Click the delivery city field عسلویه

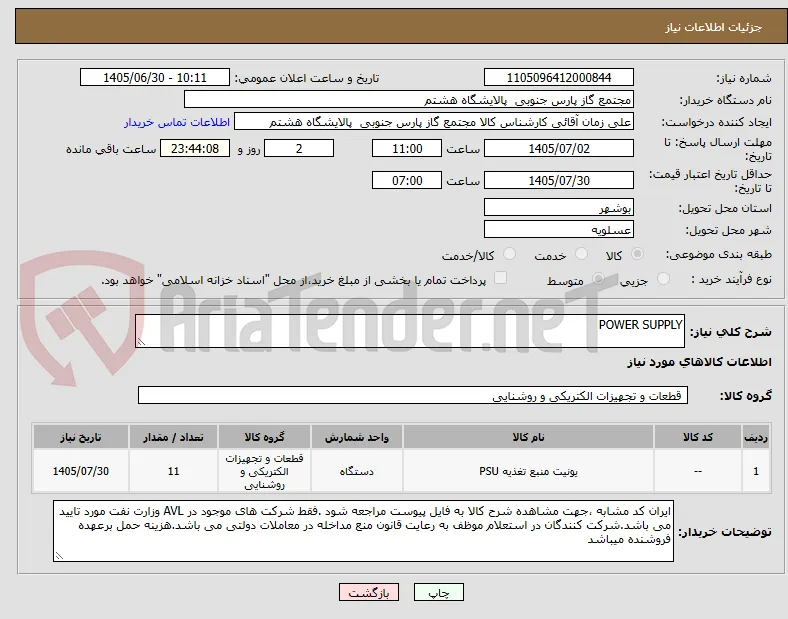pos(558,230)
